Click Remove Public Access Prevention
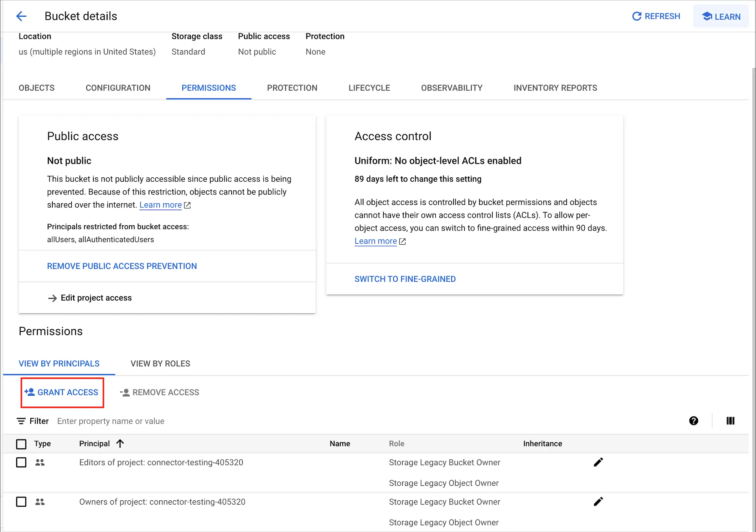 [x=122, y=266]
